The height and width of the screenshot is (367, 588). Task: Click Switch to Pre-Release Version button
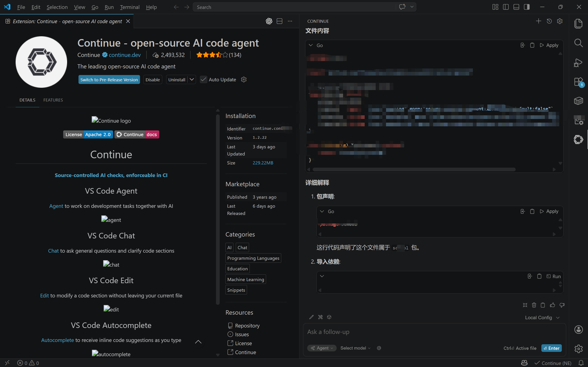109,80
